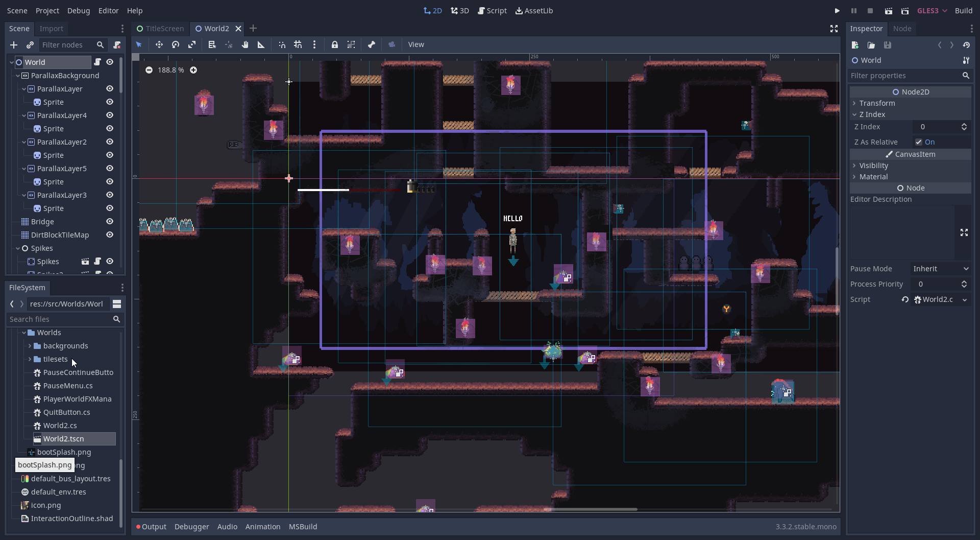
Task: Open snapping options three-dot menu
Action: tap(314, 44)
